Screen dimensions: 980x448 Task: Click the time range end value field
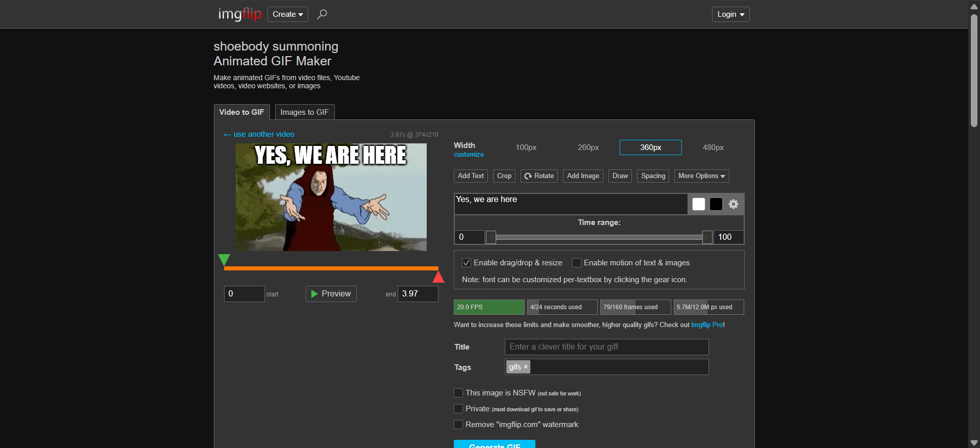click(728, 237)
